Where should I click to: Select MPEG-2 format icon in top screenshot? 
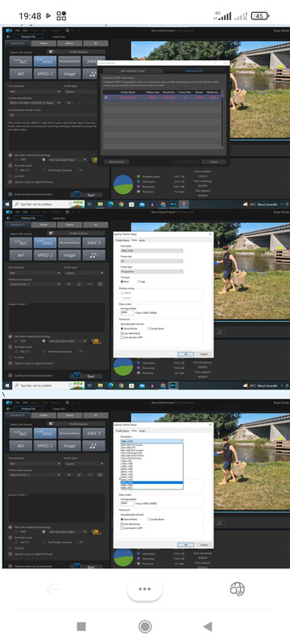click(x=45, y=74)
